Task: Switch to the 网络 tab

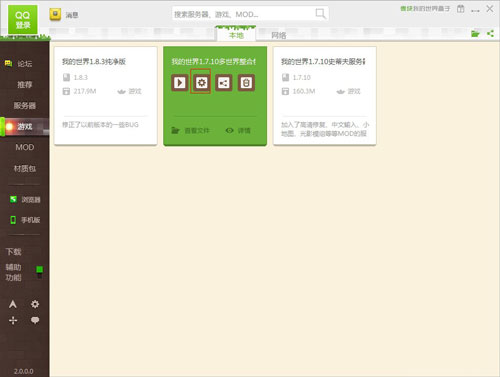Action: [x=279, y=35]
